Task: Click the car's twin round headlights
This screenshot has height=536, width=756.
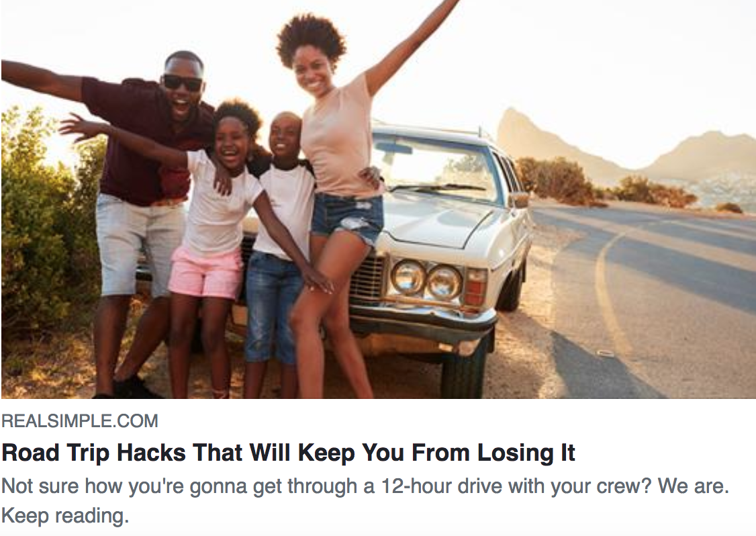Action: tap(426, 279)
